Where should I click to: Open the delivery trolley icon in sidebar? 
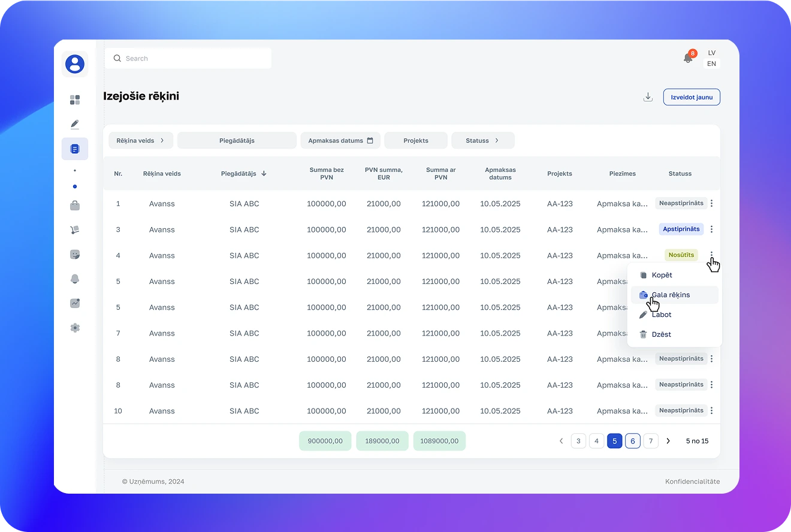tap(75, 230)
